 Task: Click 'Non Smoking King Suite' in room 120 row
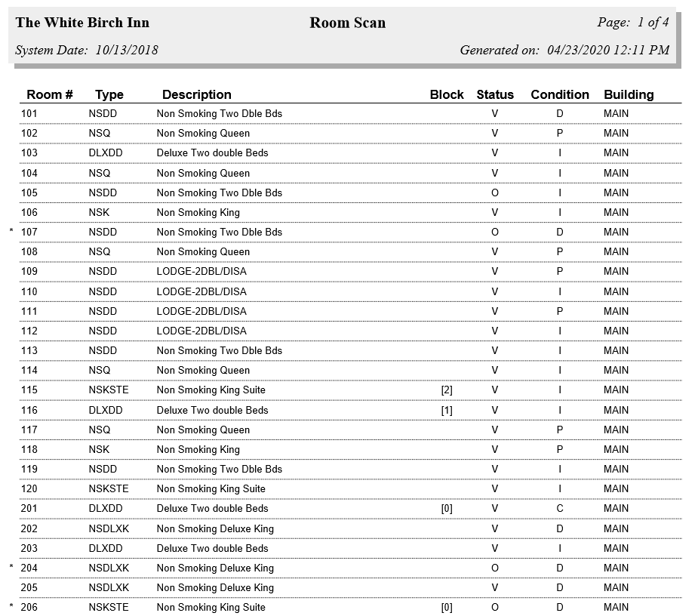(x=211, y=488)
